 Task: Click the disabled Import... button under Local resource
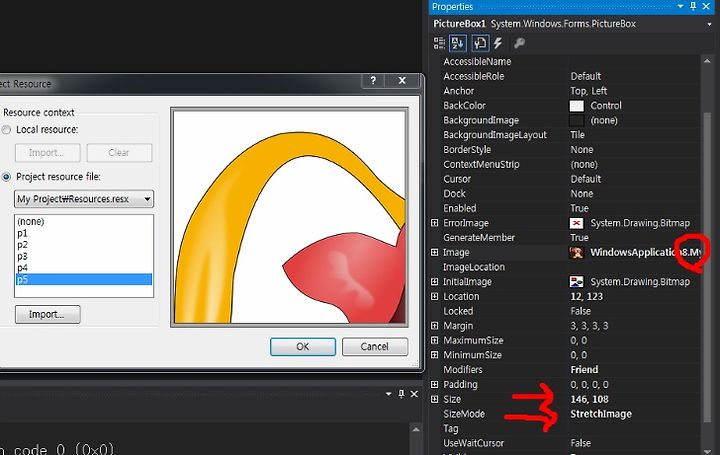(x=47, y=153)
